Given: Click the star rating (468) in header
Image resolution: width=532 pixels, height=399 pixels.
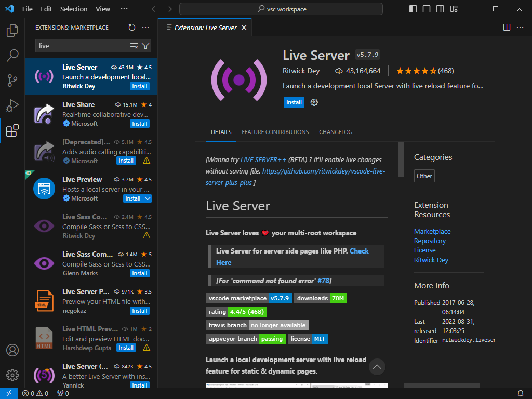Looking at the screenshot, I should pos(425,71).
